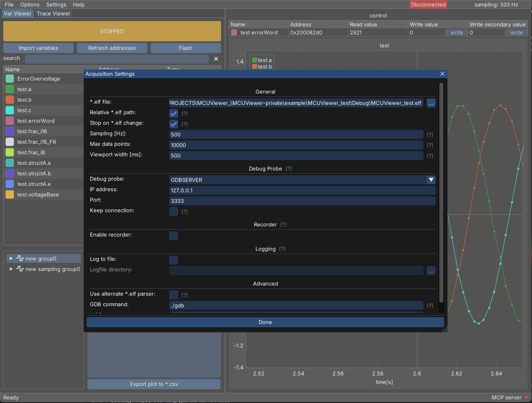Click the help hint beside Sampling [Hz]
This screenshot has height=403, width=532.
430,134
